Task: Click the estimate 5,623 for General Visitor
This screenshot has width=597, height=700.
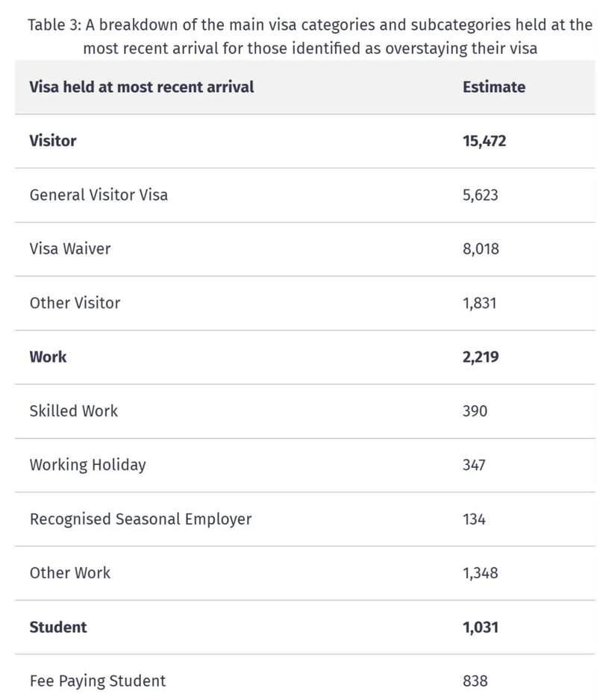Action: [481, 195]
